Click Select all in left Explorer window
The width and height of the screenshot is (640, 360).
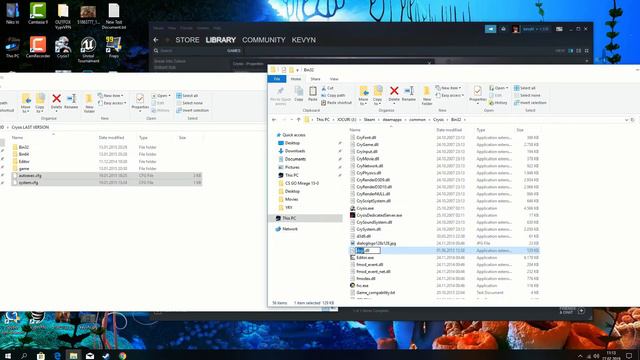(187, 96)
